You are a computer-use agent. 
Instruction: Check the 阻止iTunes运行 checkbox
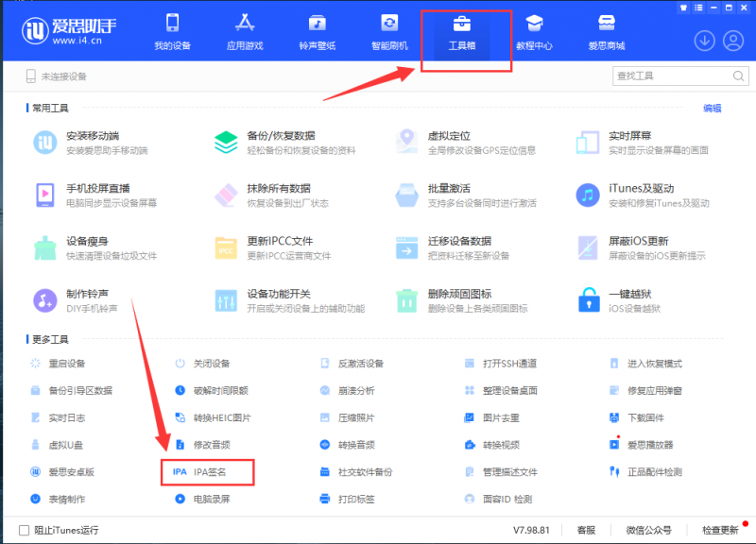[x=25, y=530]
